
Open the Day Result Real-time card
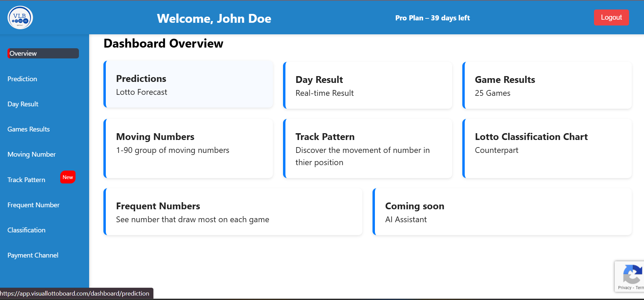(x=367, y=85)
